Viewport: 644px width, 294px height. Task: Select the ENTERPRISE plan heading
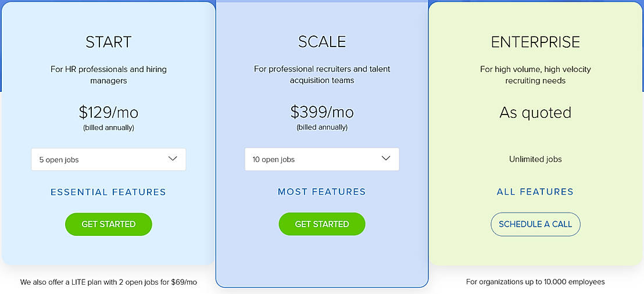tap(535, 42)
